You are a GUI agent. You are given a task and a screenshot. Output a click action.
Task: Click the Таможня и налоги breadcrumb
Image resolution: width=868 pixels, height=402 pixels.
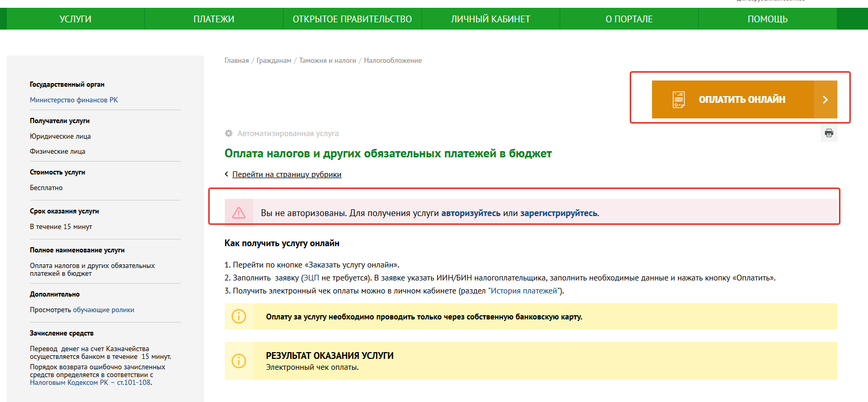pyautogui.click(x=328, y=61)
